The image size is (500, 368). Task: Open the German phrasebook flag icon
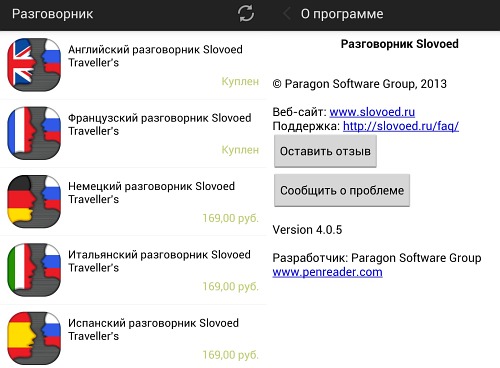[34, 201]
